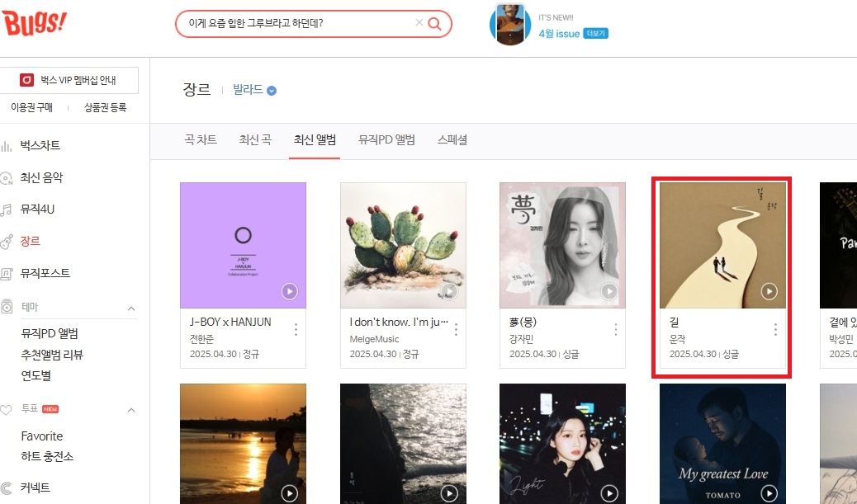Open 연도별 in the sidebar
The image size is (857, 504).
coord(36,375)
